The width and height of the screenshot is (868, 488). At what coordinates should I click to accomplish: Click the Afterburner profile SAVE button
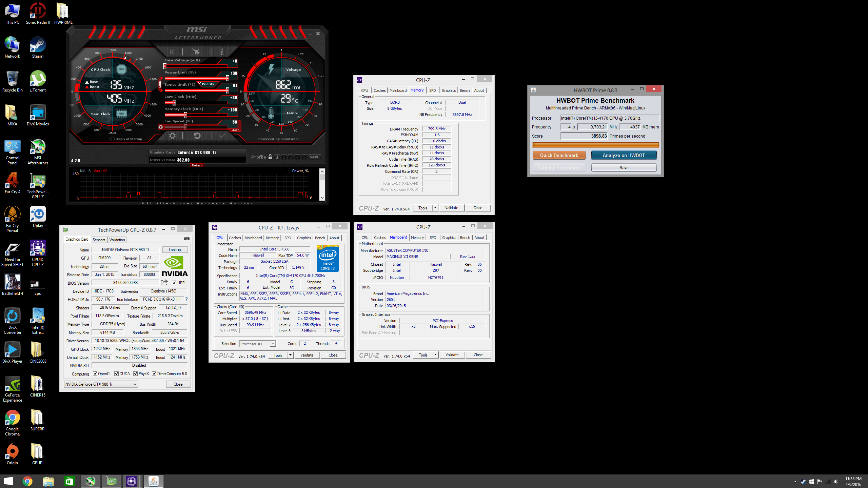(314, 157)
